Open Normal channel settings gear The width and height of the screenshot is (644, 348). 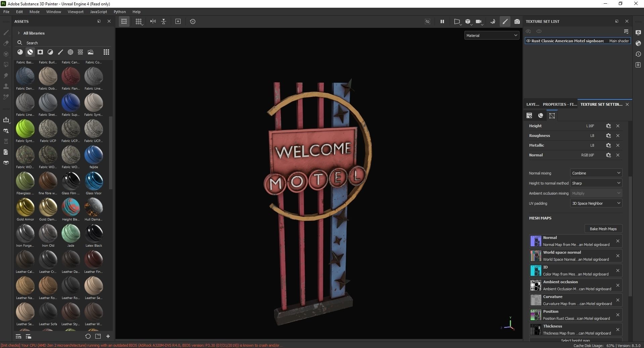point(608,155)
